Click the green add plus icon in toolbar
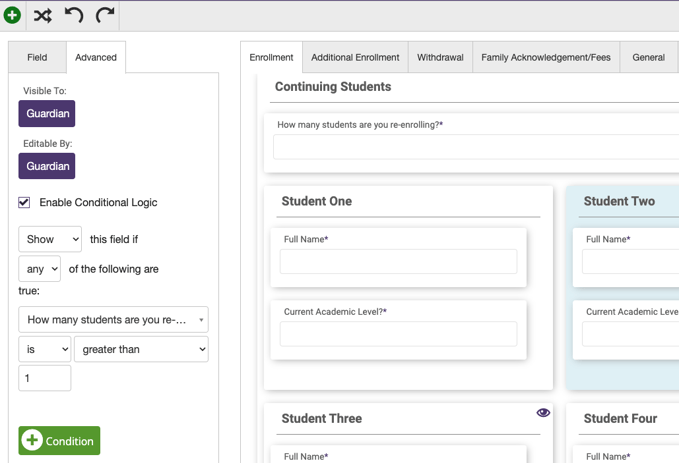The height and width of the screenshot is (463, 679). pyautogui.click(x=12, y=15)
